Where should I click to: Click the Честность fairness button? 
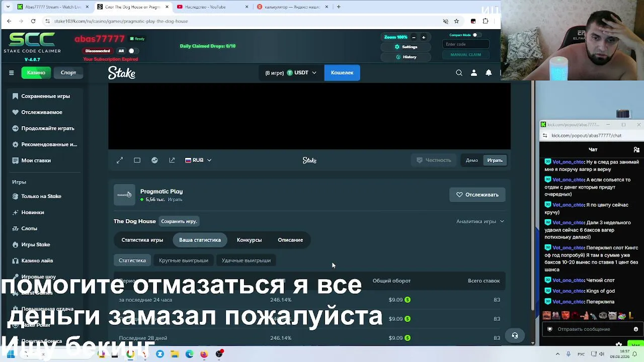tap(434, 160)
